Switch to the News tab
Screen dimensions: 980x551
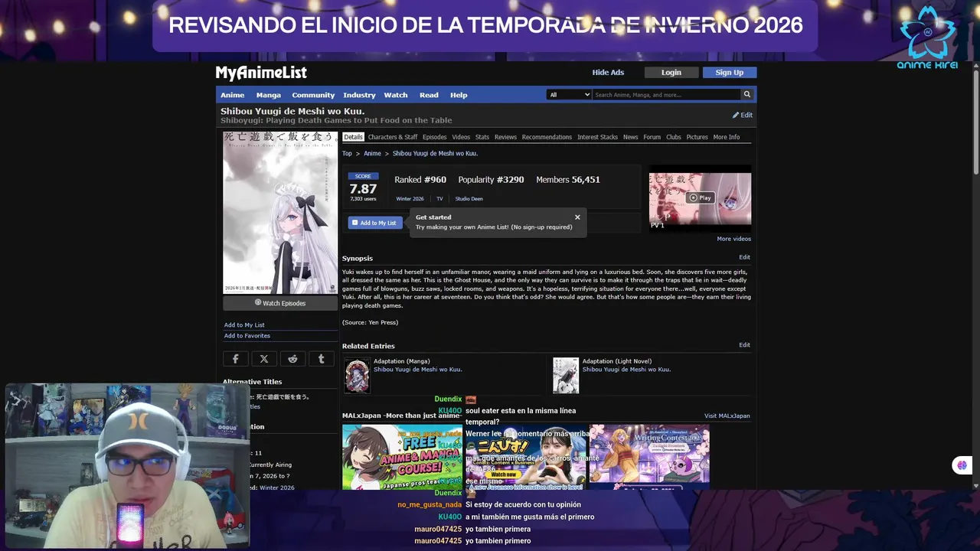click(630, 137)
